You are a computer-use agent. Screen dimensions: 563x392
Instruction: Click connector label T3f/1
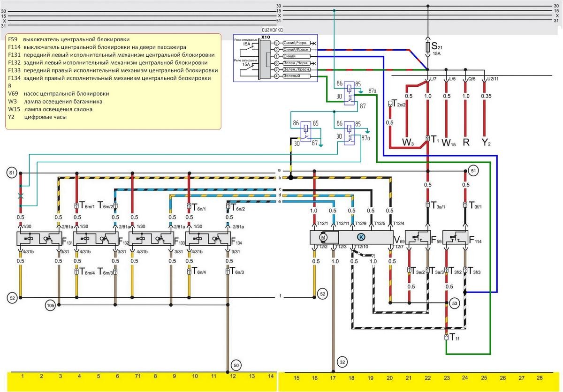(x=477, y=204)
